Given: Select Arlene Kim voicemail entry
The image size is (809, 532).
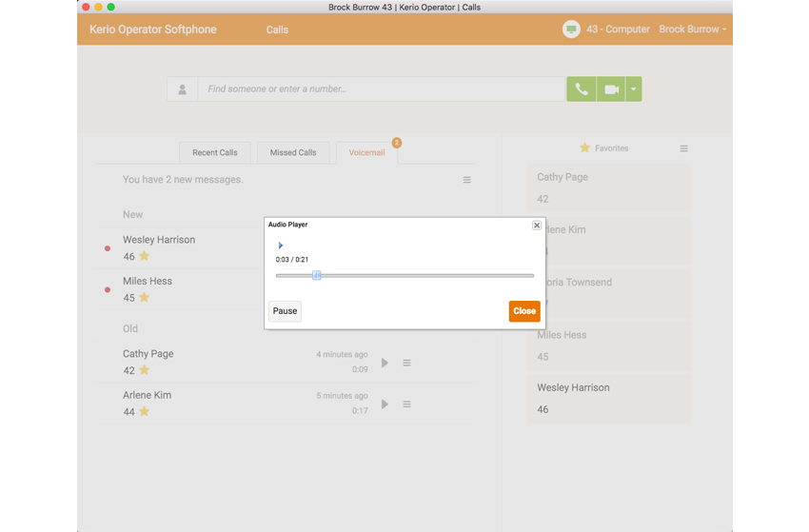Looking at the screenshot, I should [x=285, y=404].
